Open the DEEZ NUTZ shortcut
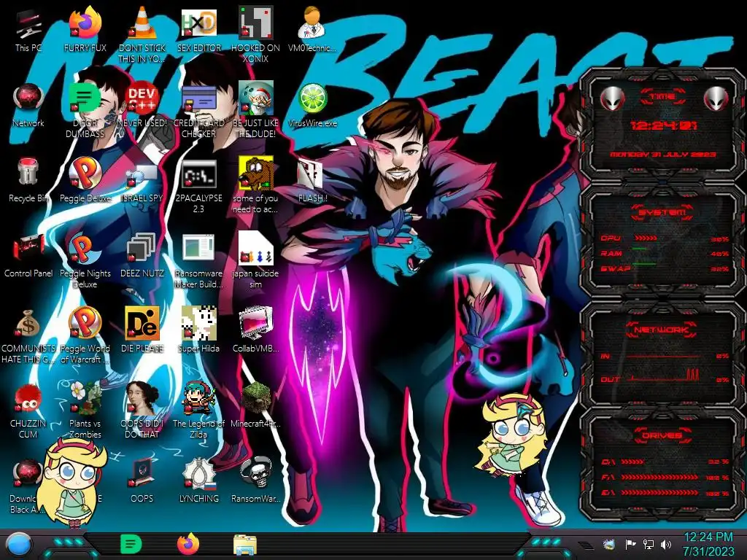 pos(142,254)
